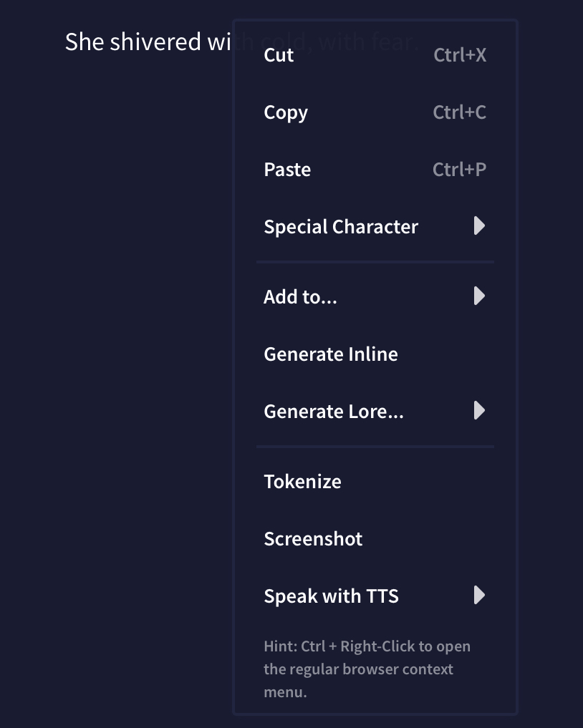Viewport: 583px width, 728px height.
Task: Click the Ctrl+P shortcut label
Action: click(x=459, y=170)
